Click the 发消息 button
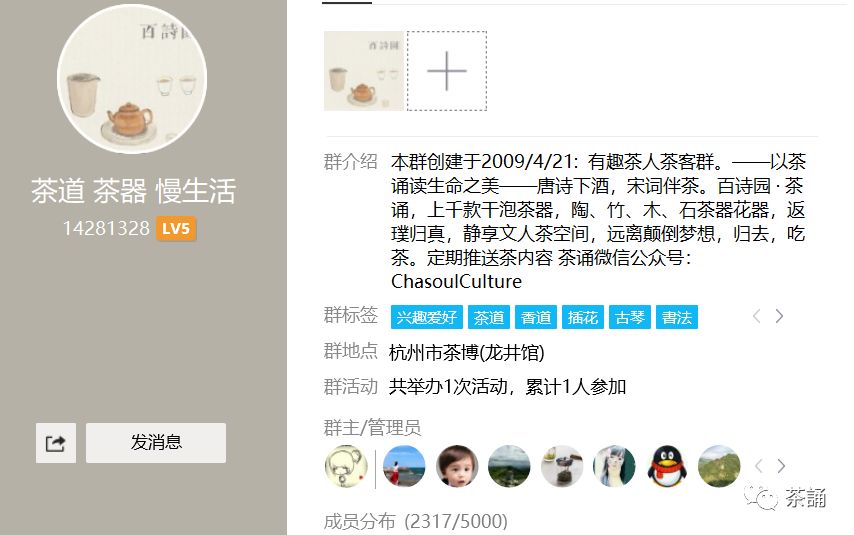Image resolution: width=854 pixels, height=535 pixels. (x=156, y=443)
